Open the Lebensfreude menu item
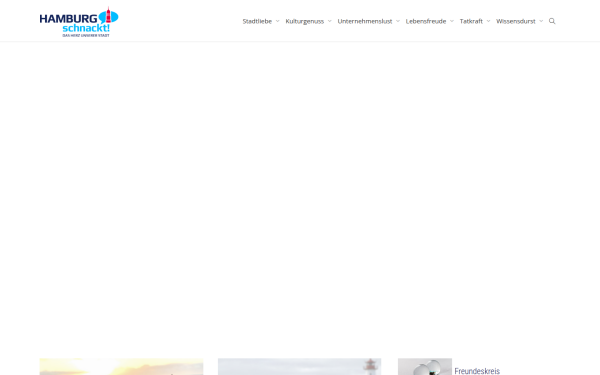The width and height of the screenshot is (600, 375). 426,21
